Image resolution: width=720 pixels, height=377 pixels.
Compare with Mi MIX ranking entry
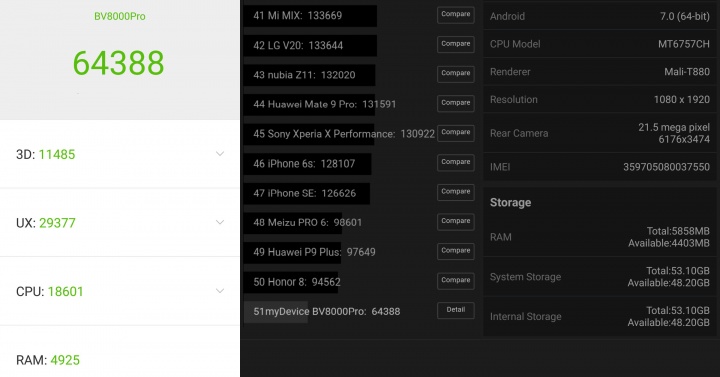coord(456,15)
